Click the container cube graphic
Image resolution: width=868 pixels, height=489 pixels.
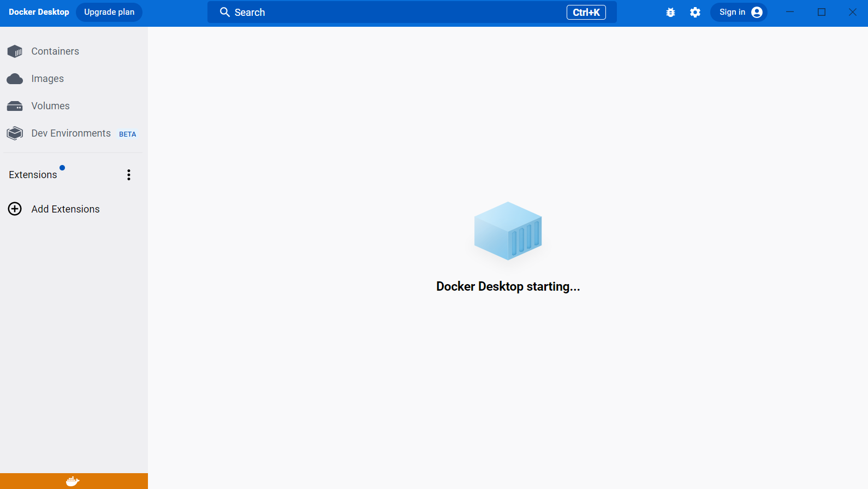(x=508, y=231)
